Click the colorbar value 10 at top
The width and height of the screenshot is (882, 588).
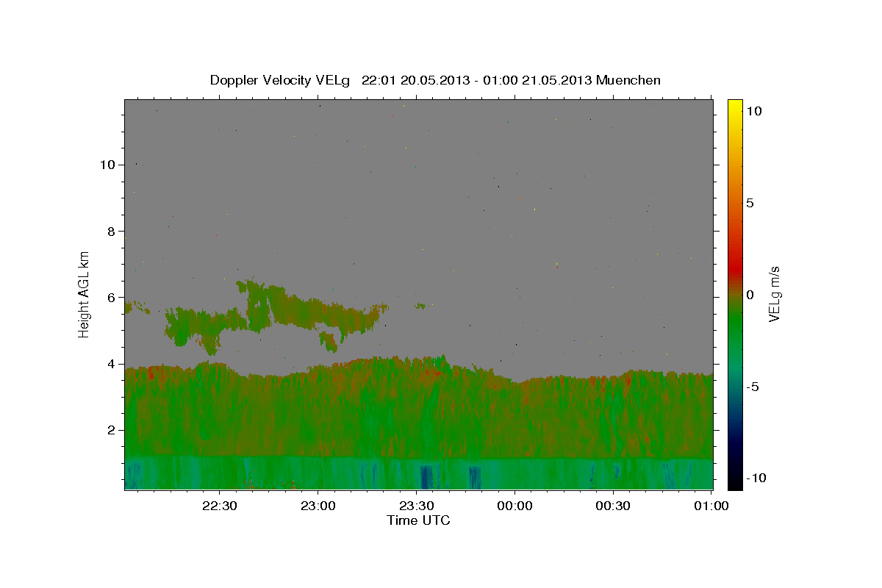click(x=754, y=111)
